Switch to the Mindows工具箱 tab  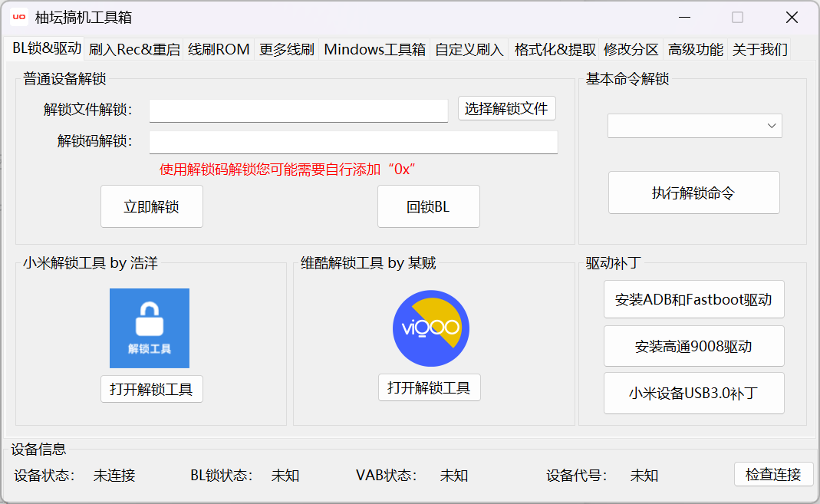click(x=374, y=48)
